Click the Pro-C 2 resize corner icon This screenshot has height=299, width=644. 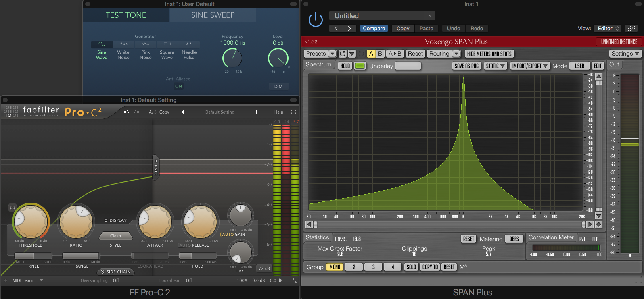(x=295, y=280)
